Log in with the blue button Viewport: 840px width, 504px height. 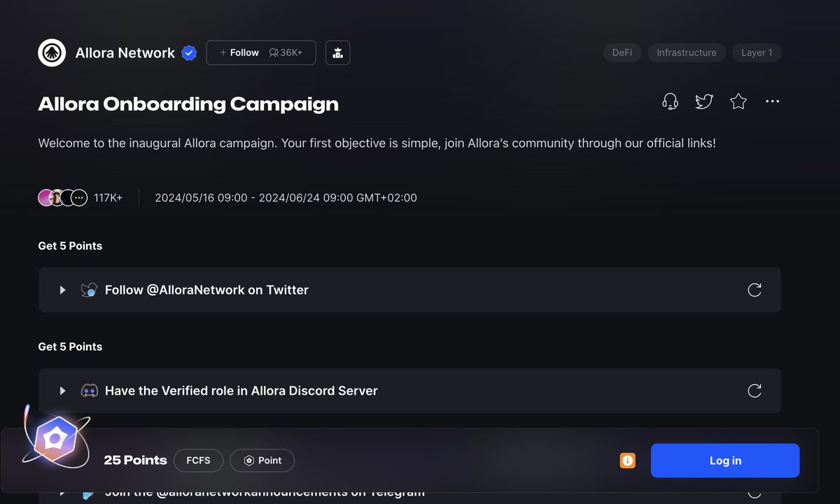point(725,461)
